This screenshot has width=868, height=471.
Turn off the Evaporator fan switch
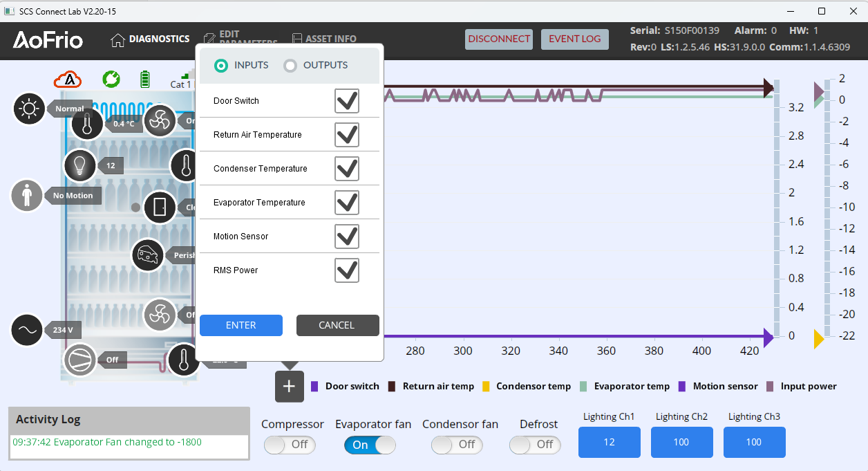(x=370, y=445)
